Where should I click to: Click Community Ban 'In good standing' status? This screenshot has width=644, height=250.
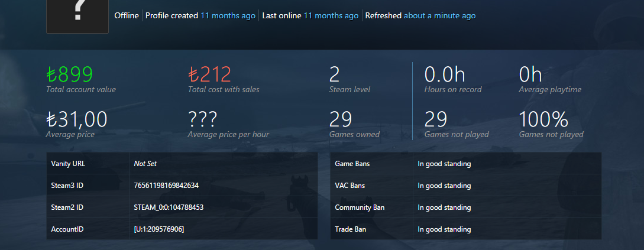tap(444, 207)
